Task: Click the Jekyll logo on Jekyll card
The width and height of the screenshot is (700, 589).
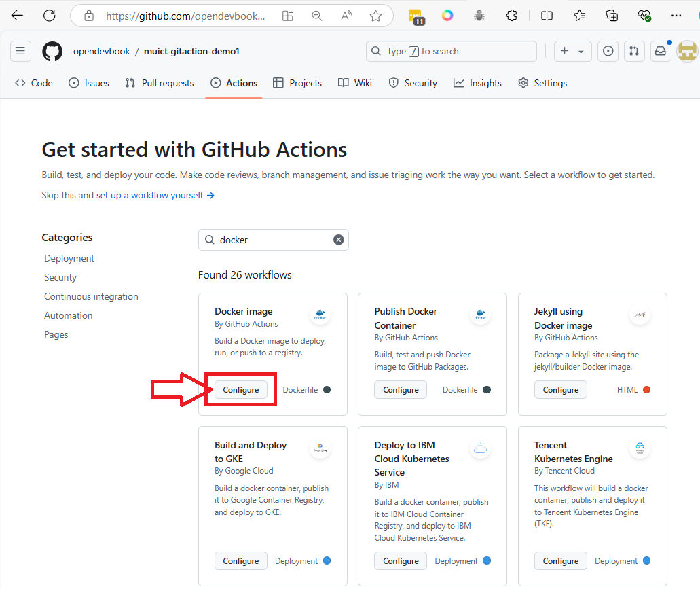Action: 640,315
